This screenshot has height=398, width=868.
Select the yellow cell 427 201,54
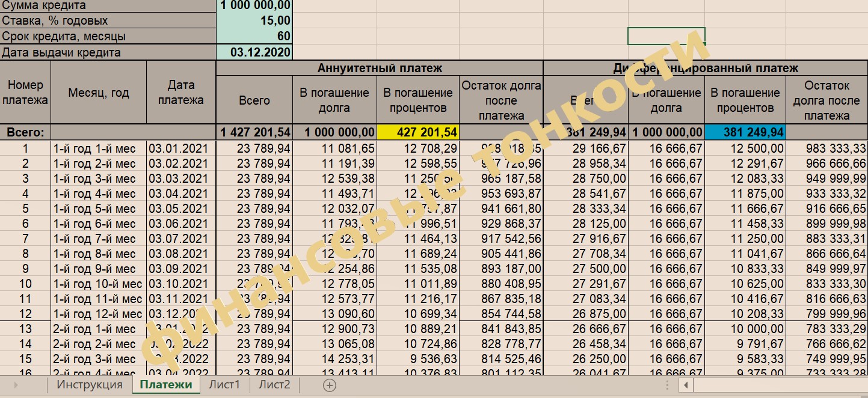click(x=418, y=132)
